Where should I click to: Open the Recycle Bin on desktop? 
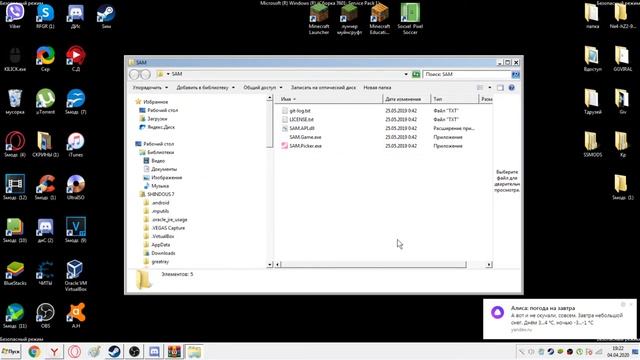(15, 101)
